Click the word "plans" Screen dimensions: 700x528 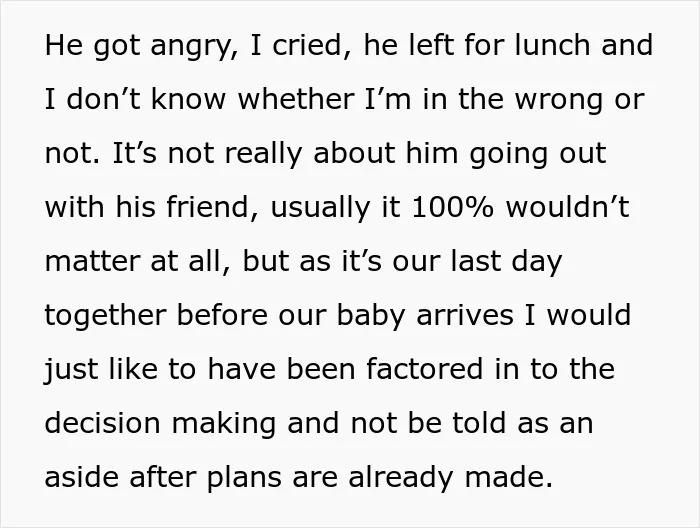point(244,478)
